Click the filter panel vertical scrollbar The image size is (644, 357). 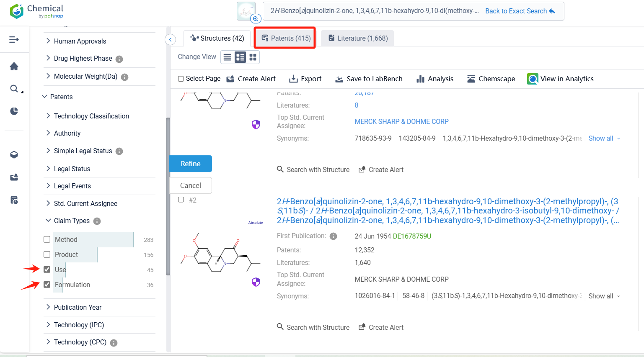coord(168,197)
